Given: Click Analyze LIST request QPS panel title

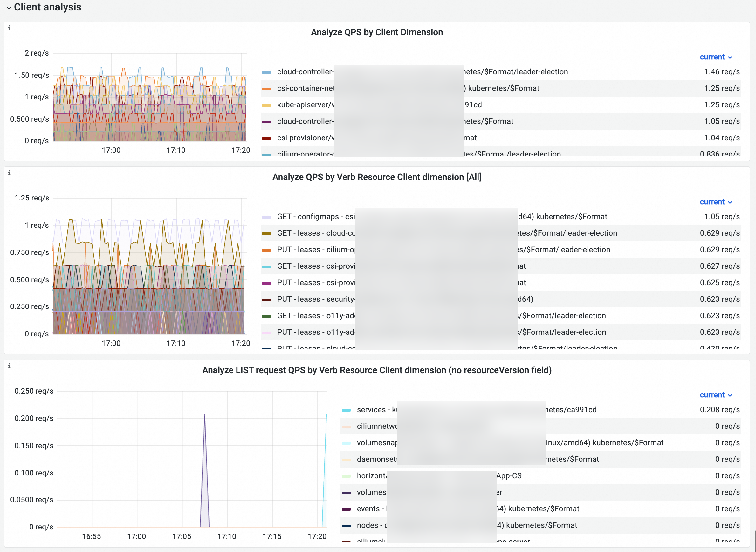Looking at the screenshot, I should [377, 370].
